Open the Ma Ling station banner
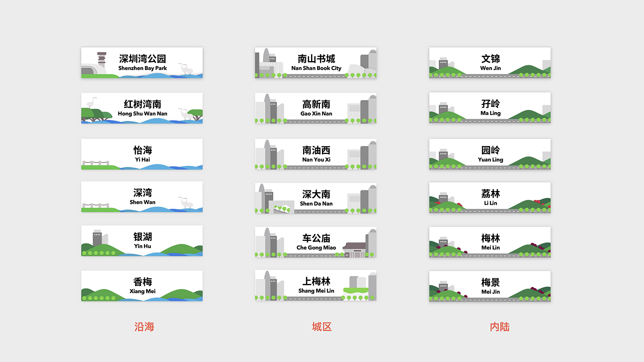The width and height of the screenshot is (644, 362). click(490, 108)
